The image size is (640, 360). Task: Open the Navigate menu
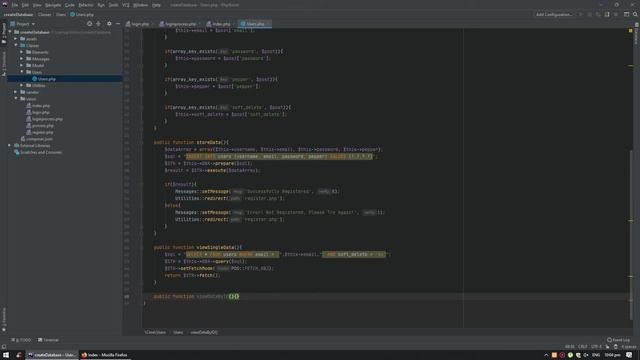(x=53, y=5)
